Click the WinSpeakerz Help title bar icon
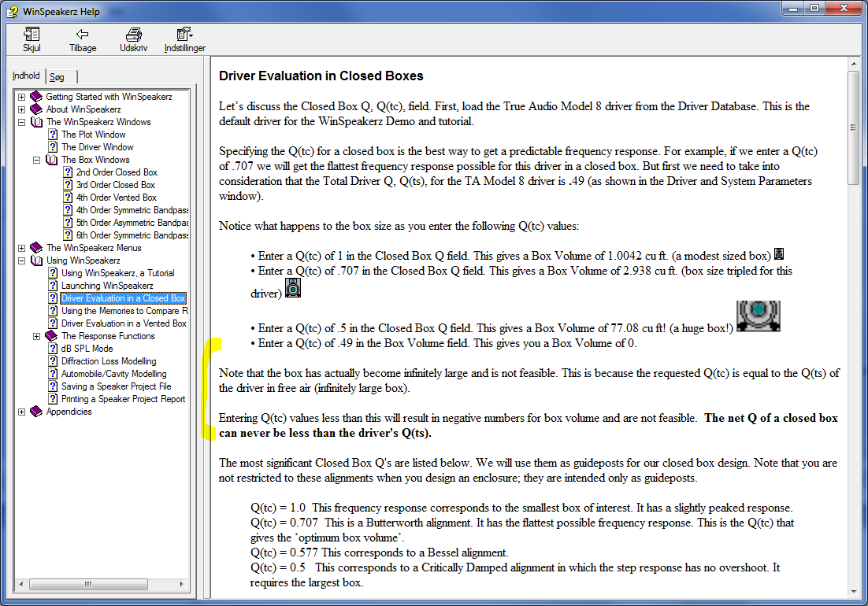The width and height of the screenshot is (868, 606). 12,12
